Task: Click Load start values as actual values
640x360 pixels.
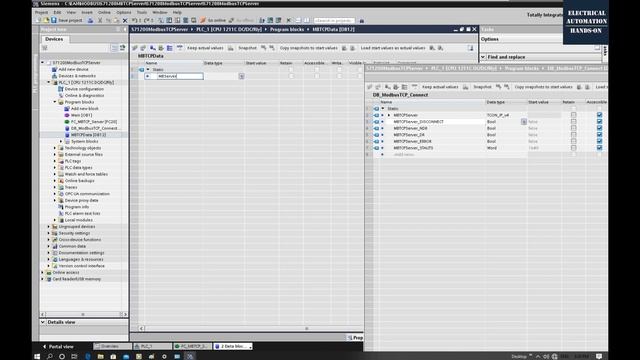Action: [x=393, y=48]
